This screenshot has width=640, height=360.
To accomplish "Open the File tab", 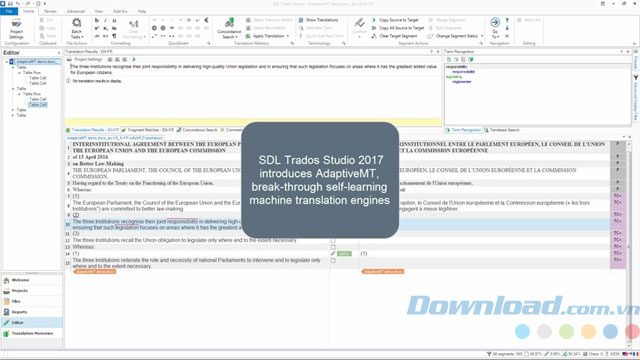I will pyautogui.click(x=9, y=11).
